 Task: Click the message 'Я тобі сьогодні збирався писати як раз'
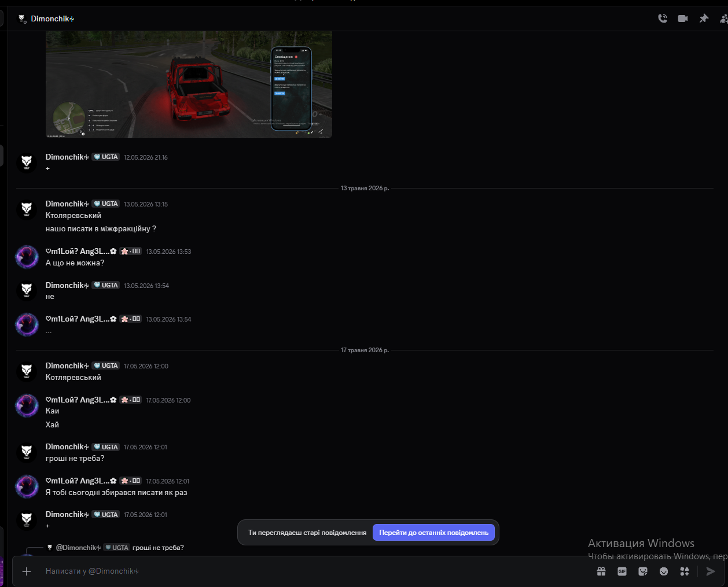pyautogui.click(x=116, y=493)
